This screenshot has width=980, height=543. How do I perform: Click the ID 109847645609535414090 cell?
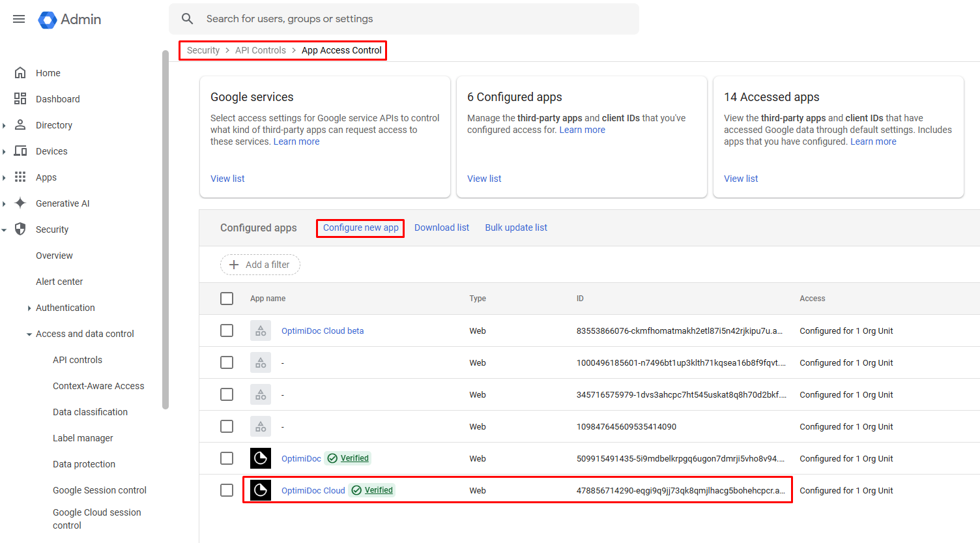click(x=626, y=426)
